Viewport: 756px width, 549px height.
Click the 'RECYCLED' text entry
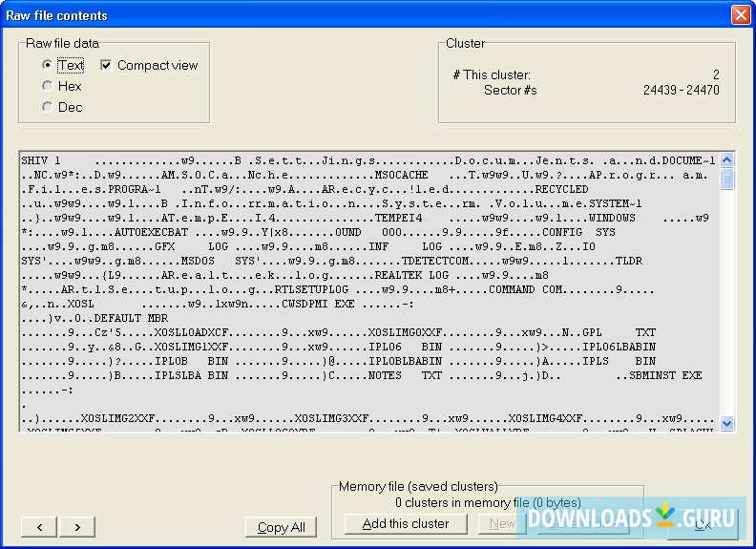561,189
